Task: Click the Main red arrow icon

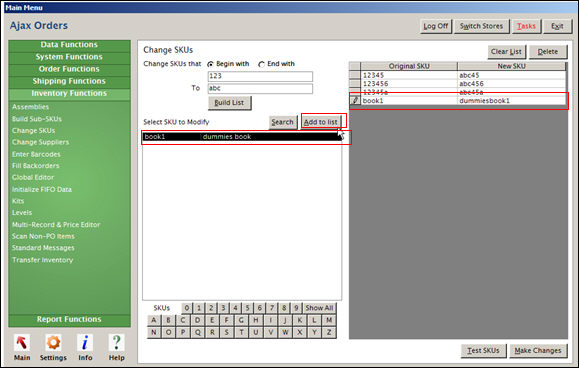Action: click(x=22, y=343)
